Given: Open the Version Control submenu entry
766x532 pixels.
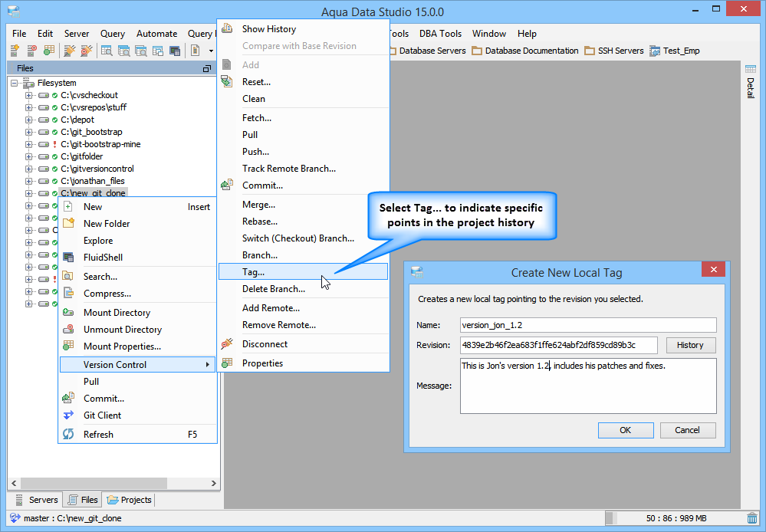Looking at the screenshot, I should [x=137, y=364].
